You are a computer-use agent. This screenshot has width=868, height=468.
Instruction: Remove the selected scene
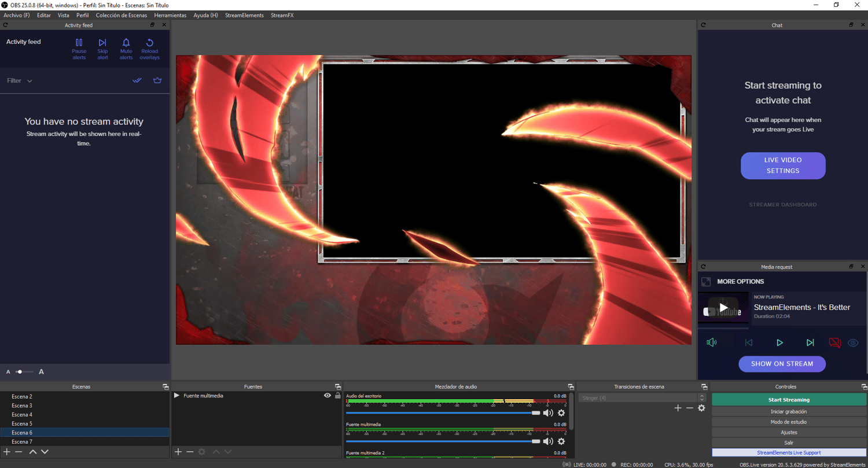pos(19,452)
